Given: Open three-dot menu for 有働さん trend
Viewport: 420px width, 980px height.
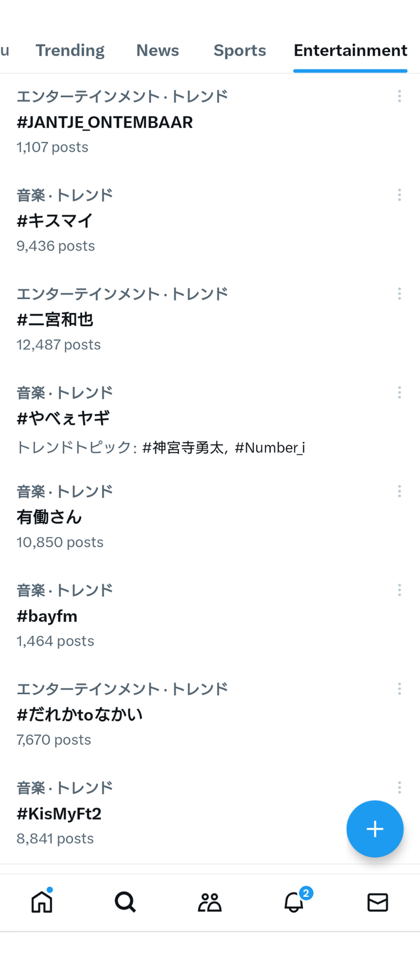Looking at the screenshot, I should click(x=400, y=491).
